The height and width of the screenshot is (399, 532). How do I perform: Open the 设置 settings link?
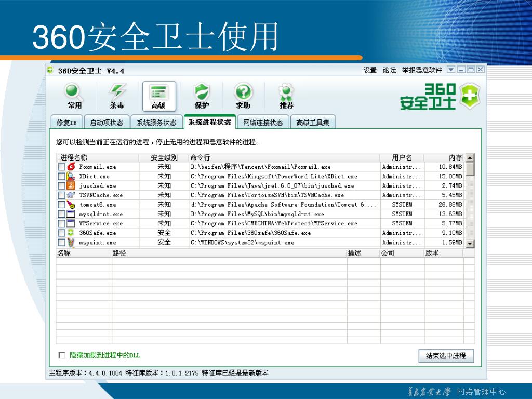370,70
